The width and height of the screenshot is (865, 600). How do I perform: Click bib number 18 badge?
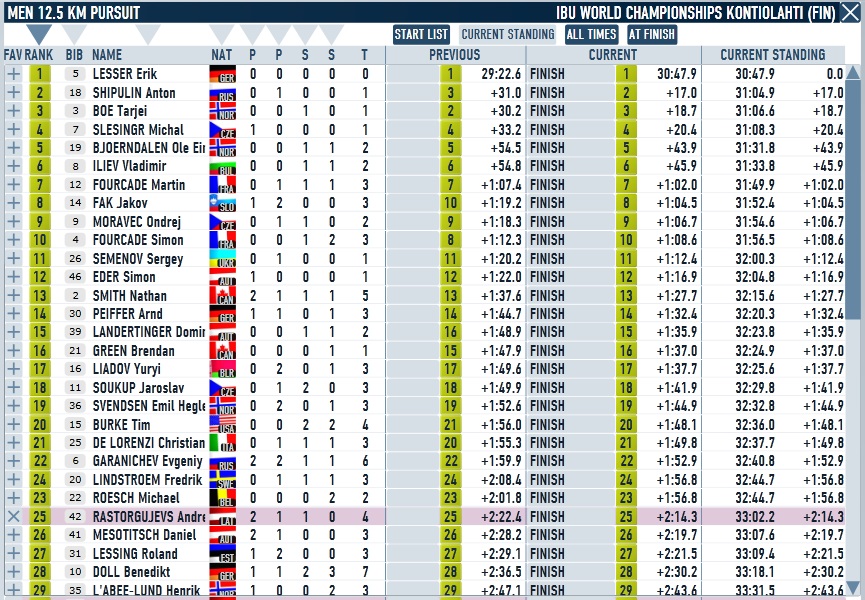click(x=76, y=92)
